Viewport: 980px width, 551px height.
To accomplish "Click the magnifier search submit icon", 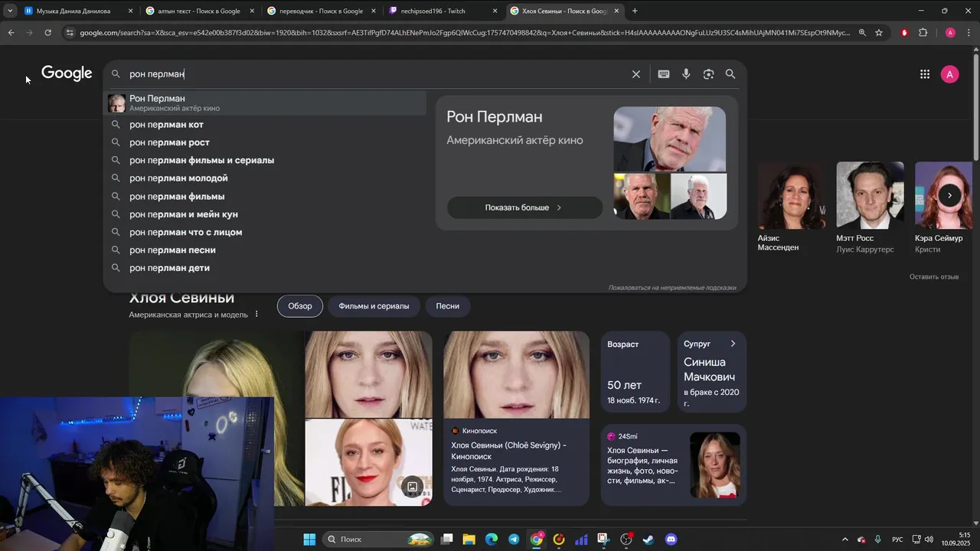I will [730, 74].
